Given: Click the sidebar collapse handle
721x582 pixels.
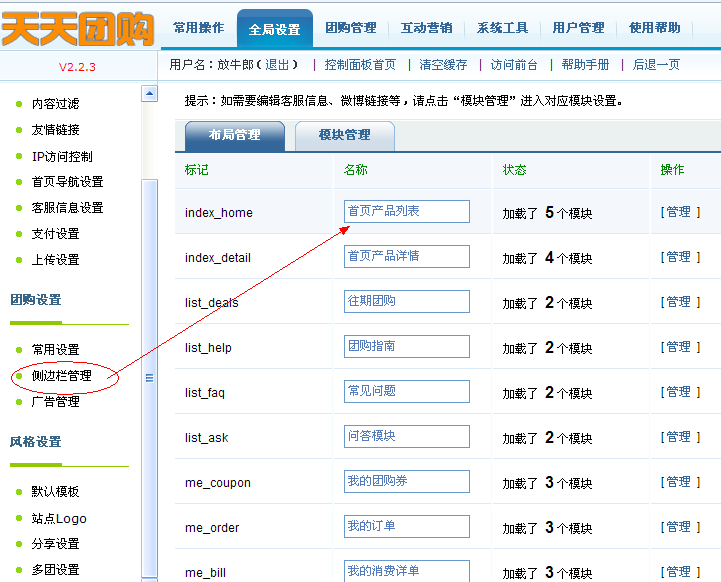Looking at the screenshot, I should (150, 378).
